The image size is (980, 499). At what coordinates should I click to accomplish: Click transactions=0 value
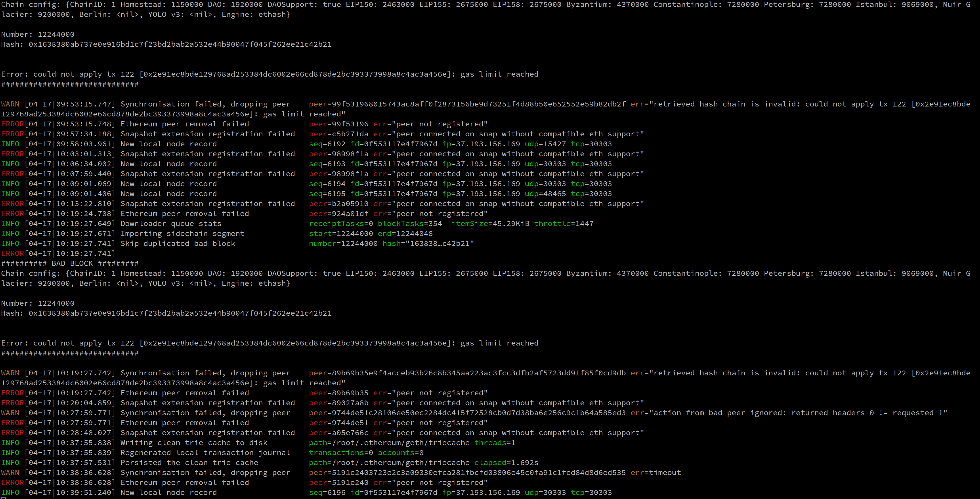click(341, 453)
